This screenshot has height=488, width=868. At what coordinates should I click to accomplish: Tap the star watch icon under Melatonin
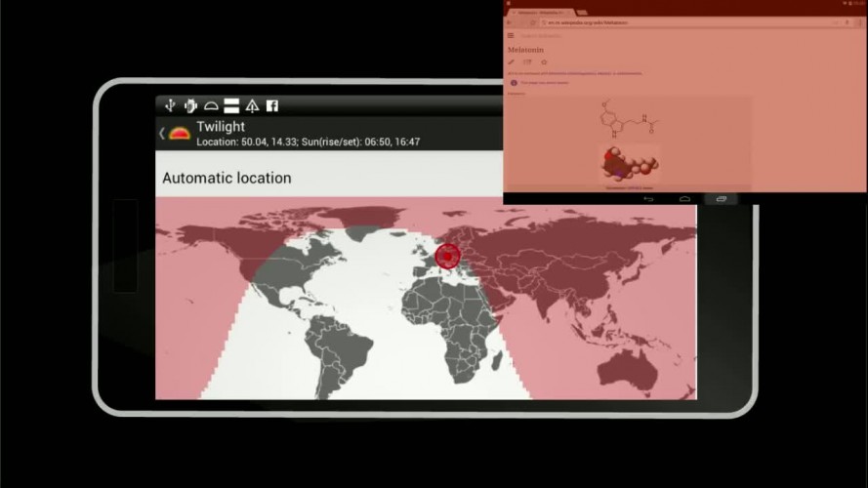(544, 61)
